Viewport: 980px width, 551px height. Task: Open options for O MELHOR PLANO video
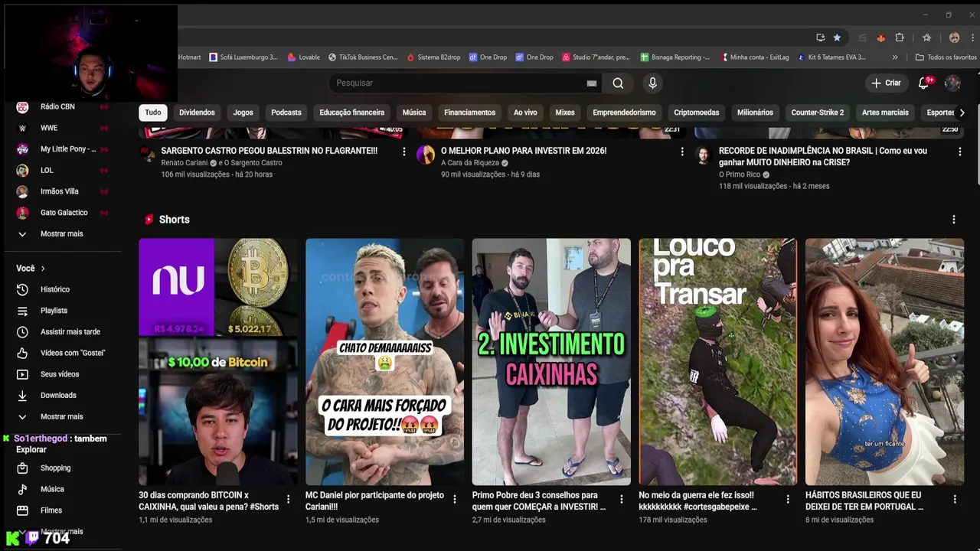[682, 152]
